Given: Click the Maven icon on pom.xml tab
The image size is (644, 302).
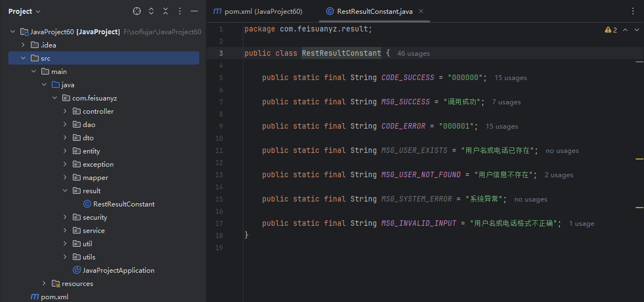Looking at the screenshot, I should [217, 12].
